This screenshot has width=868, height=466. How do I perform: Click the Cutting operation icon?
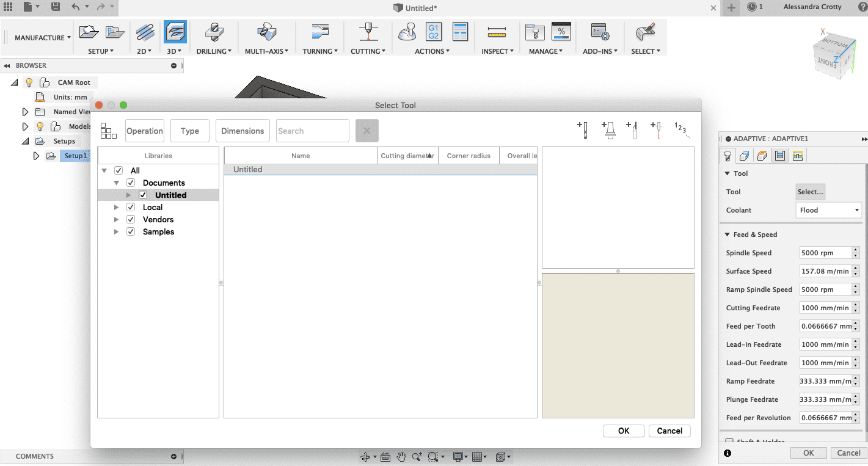(368, 32)
